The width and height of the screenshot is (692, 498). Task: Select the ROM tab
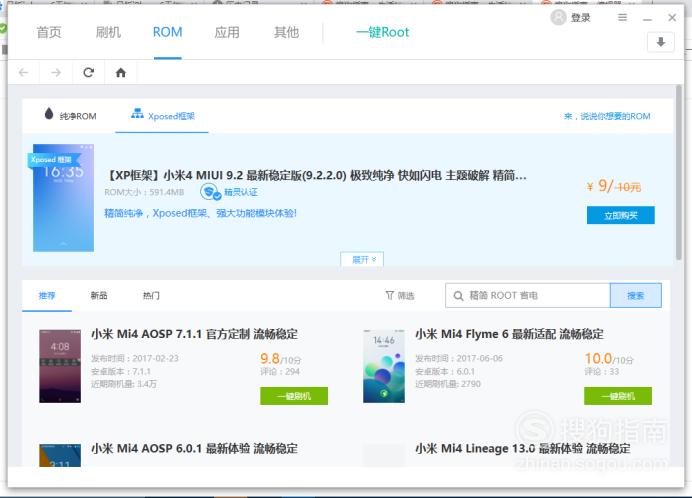click(167, 32)
